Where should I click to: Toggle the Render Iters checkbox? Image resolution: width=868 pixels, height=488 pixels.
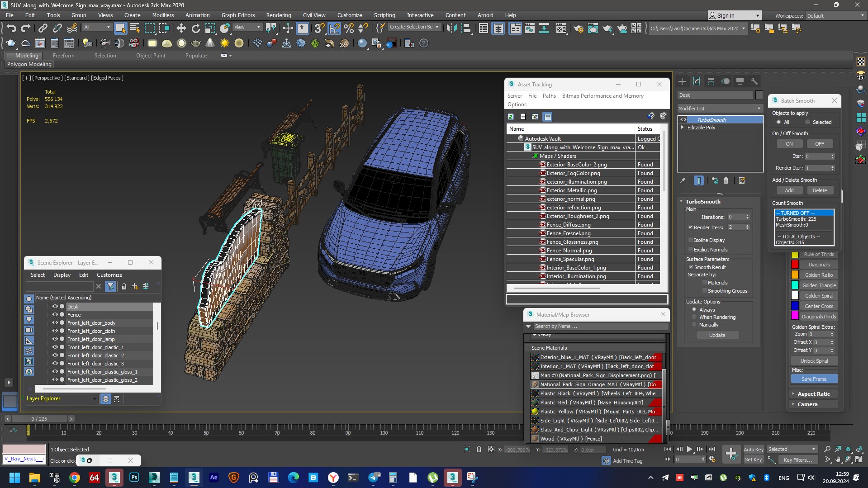point(691,227)
